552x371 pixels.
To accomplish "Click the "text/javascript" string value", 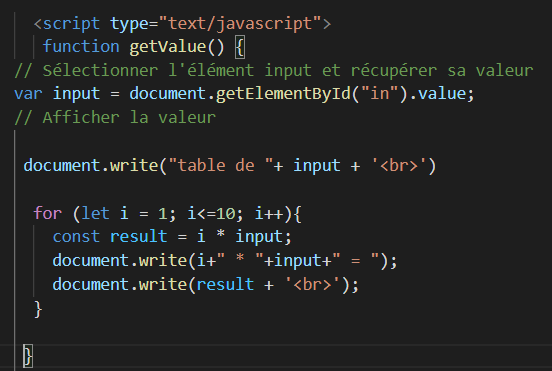I will [240, 24].
